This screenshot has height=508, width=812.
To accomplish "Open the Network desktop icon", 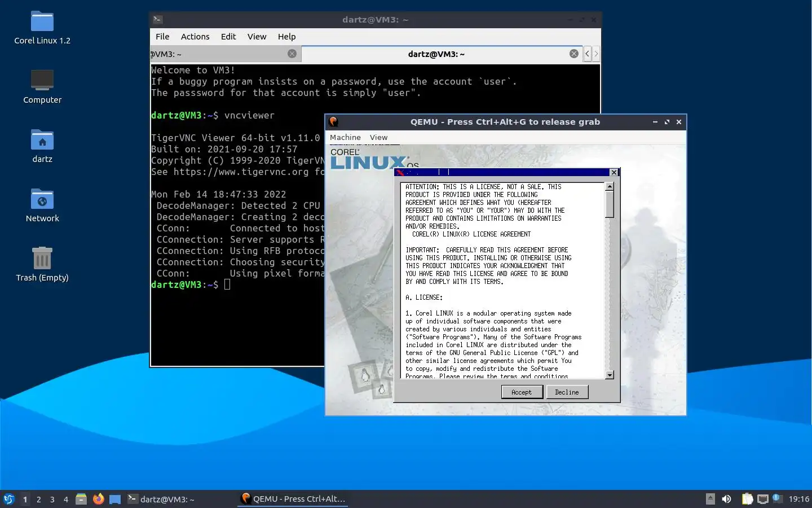I will coord(42,205).
